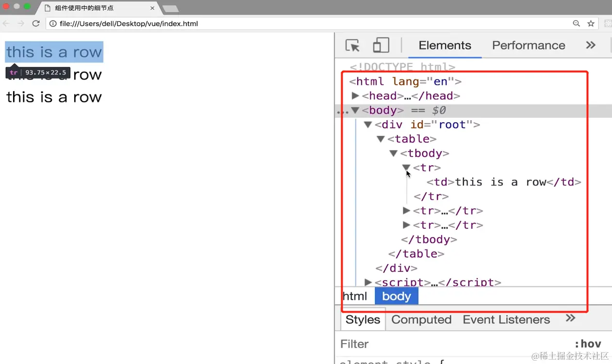Bookmark the page with the star icon

coord(591,23)
